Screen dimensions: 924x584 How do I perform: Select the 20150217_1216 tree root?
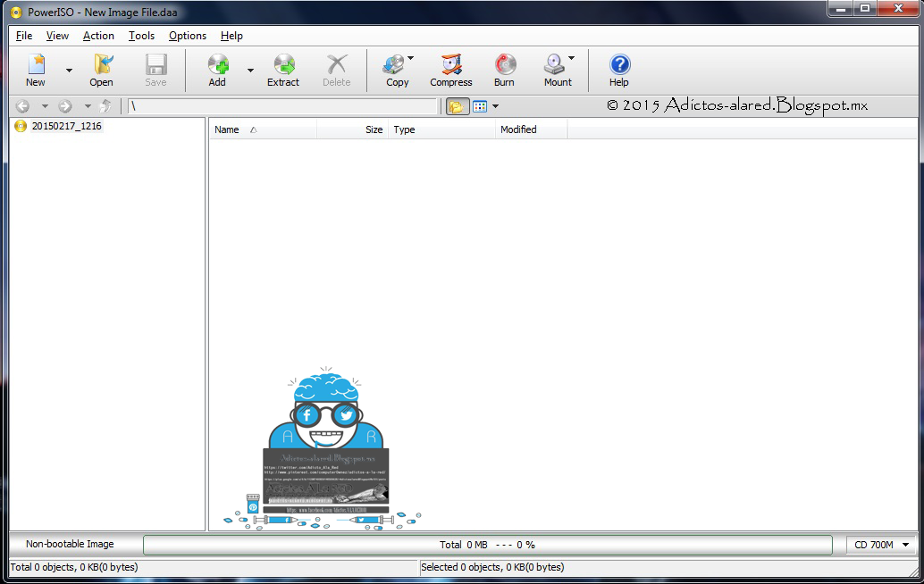pyautogui.click(x=67, y=126)
